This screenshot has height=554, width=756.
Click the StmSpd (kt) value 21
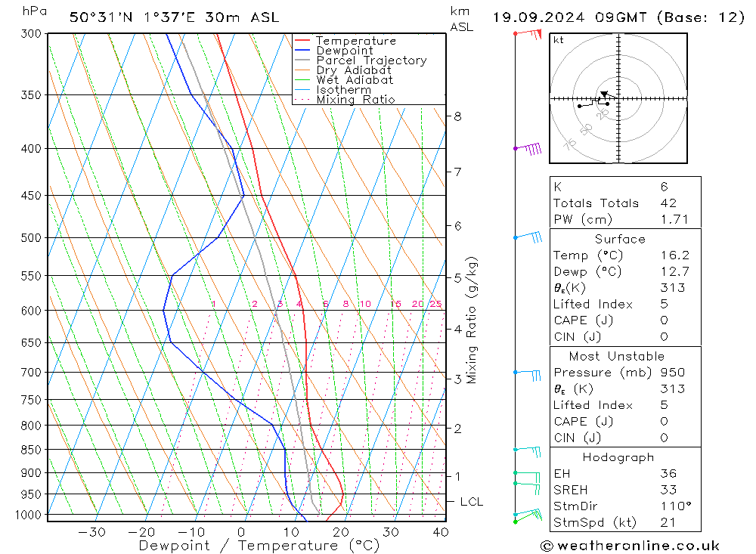tap(668, 522)
